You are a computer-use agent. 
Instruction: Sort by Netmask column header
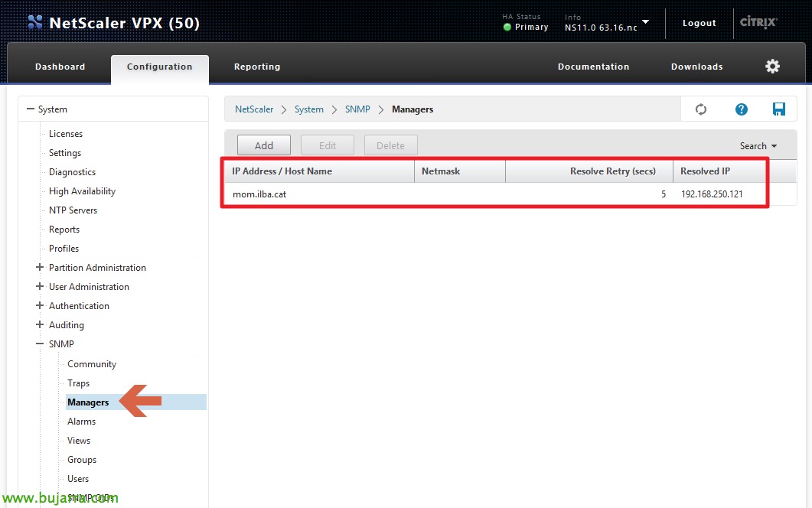(x=460, y=171)
